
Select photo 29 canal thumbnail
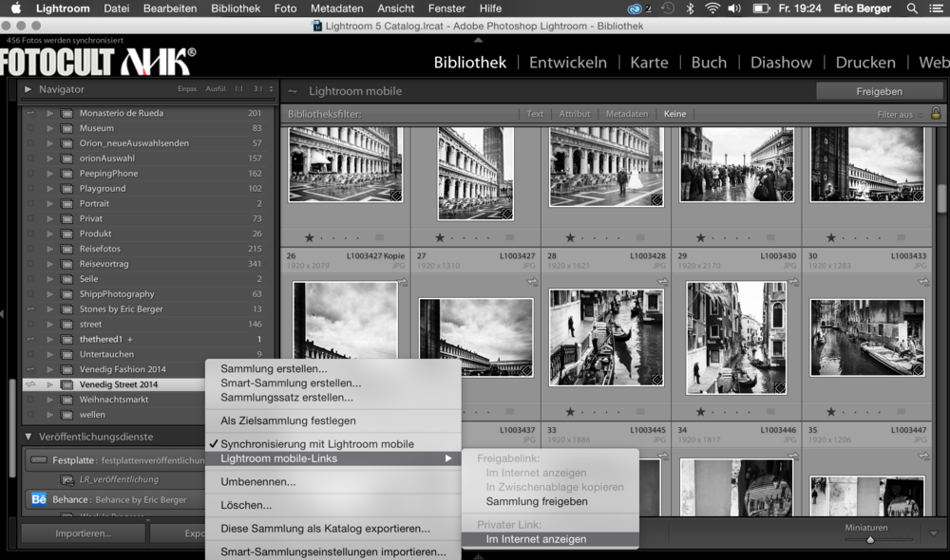[x=736, y=338]
